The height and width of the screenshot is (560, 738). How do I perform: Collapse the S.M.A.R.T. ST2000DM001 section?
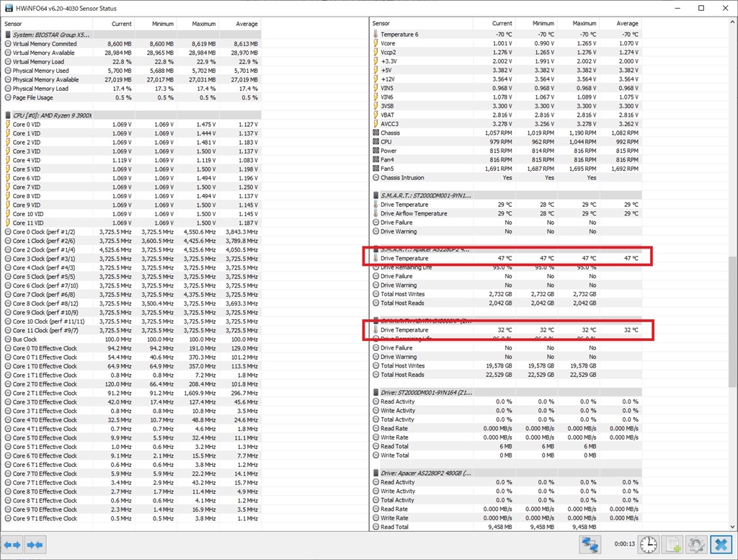(425, 195)
